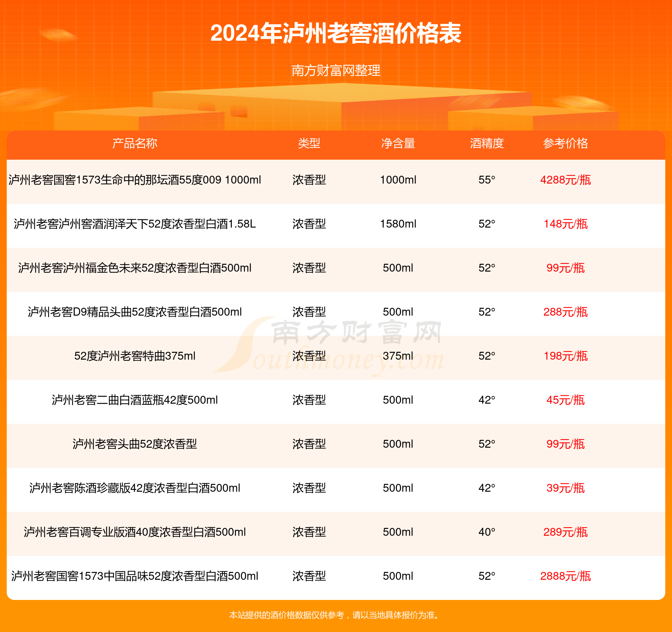Viewport: 672px width, 632px height.
Task: Click the 产品名称 column header
Action: (135, 143)
